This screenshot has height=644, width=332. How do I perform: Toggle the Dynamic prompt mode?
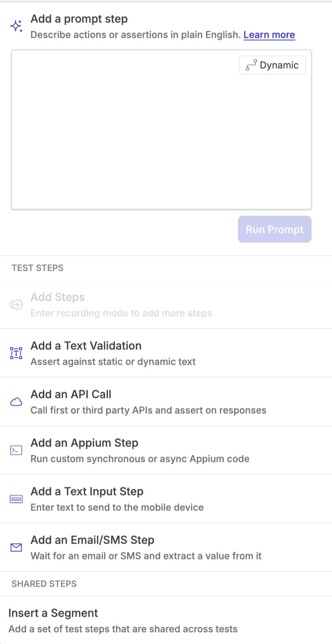click(x=272, y=65)
